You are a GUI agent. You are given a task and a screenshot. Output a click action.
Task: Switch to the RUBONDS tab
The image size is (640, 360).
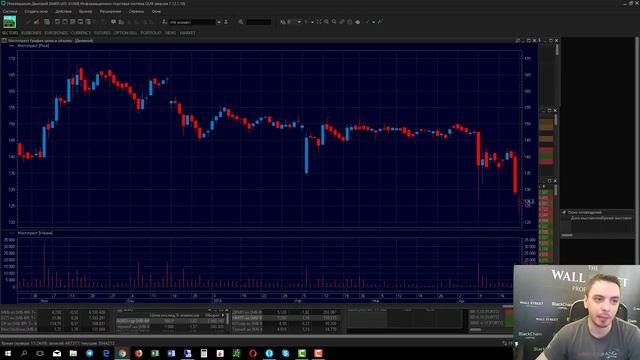click(31, 33)
